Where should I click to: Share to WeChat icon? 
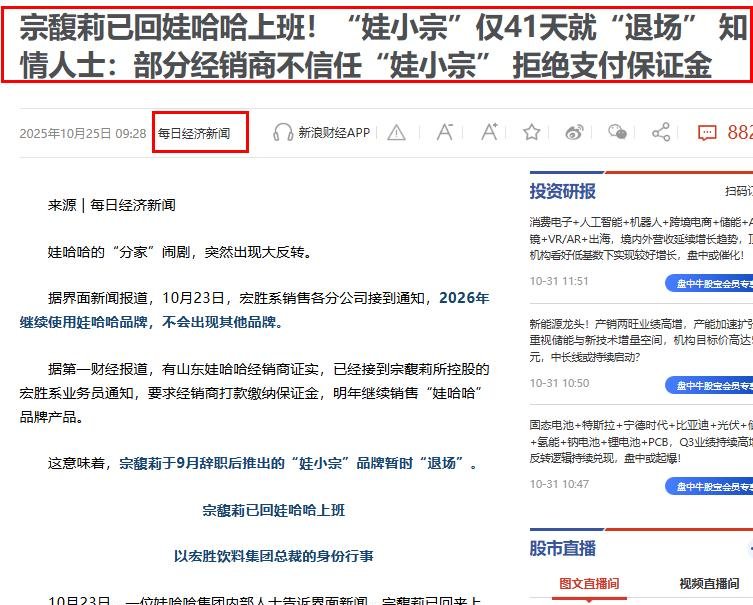coord(617,132)
